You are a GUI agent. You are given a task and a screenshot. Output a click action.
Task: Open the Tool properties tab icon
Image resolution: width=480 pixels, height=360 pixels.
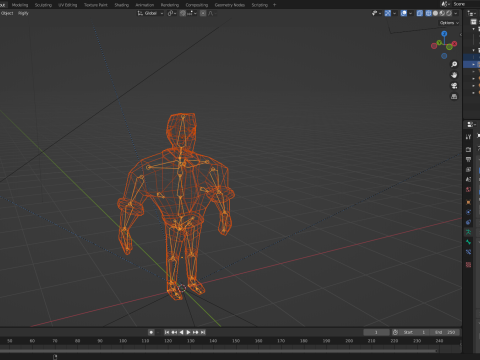468,137
